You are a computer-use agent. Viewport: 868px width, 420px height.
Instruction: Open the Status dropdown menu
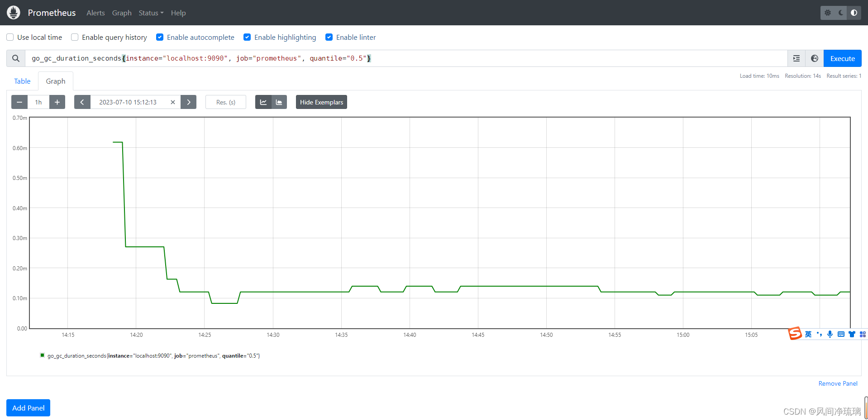151,13
